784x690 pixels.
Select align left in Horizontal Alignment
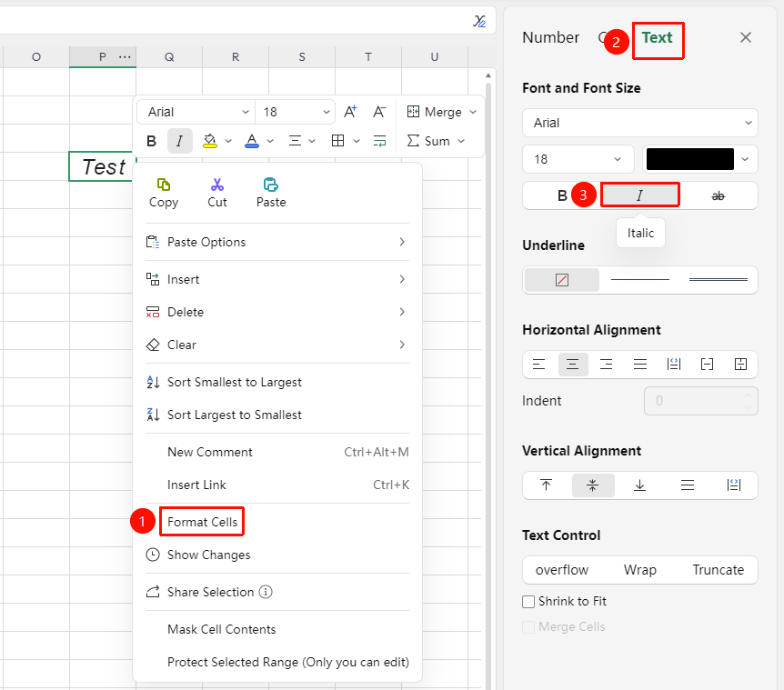pos(539,365)
